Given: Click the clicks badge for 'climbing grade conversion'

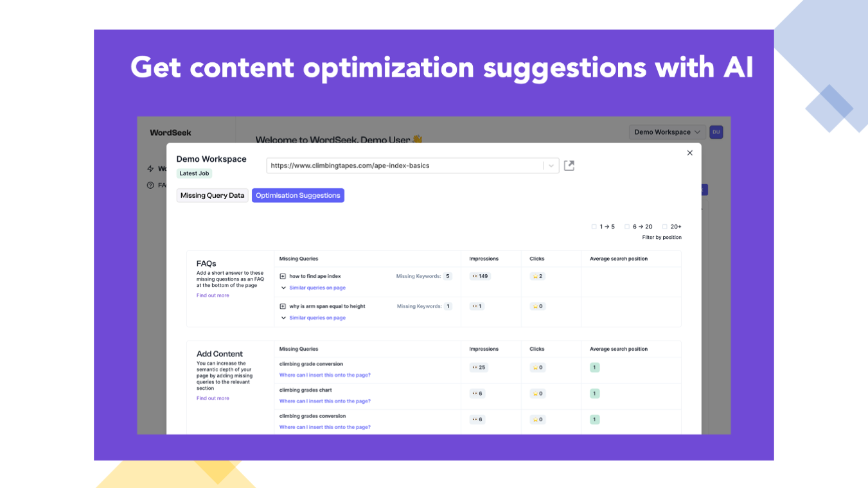Looking at the screenshot, I should click(537, 367).
